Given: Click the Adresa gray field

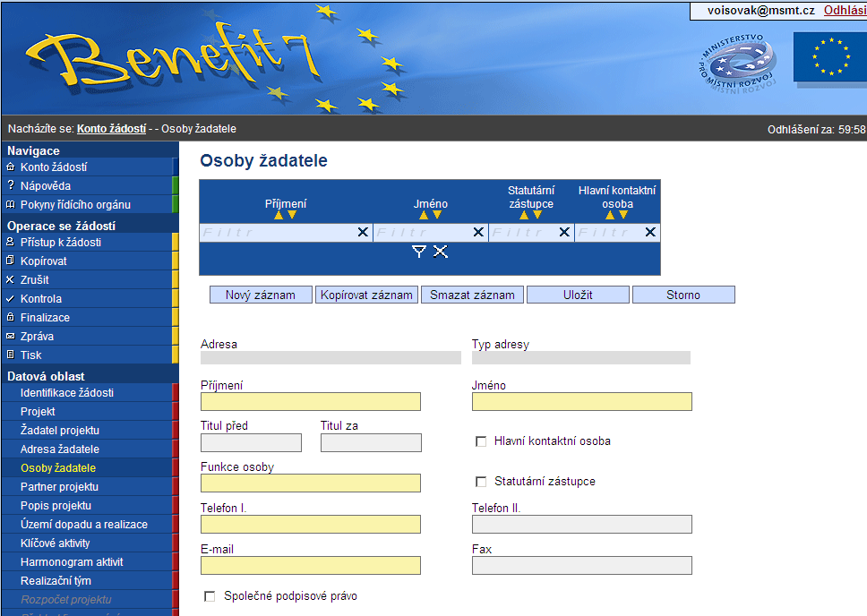Looking at the screenshot, I should click(x=330, y=357).
